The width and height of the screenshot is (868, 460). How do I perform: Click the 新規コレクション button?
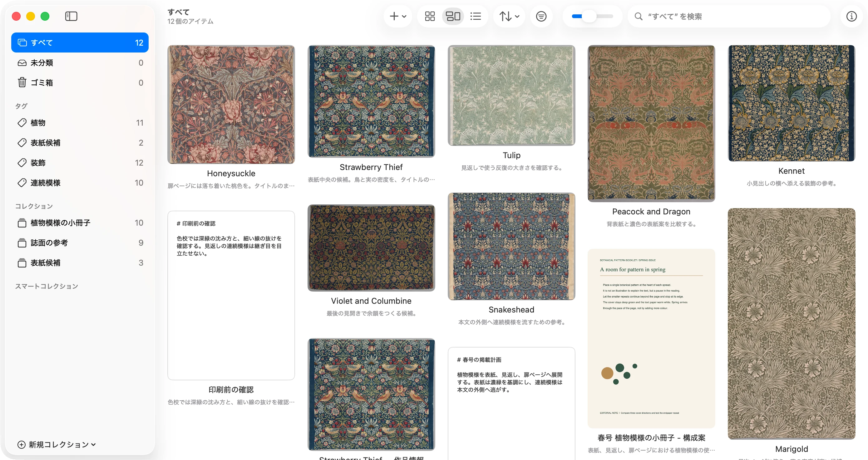57,444
